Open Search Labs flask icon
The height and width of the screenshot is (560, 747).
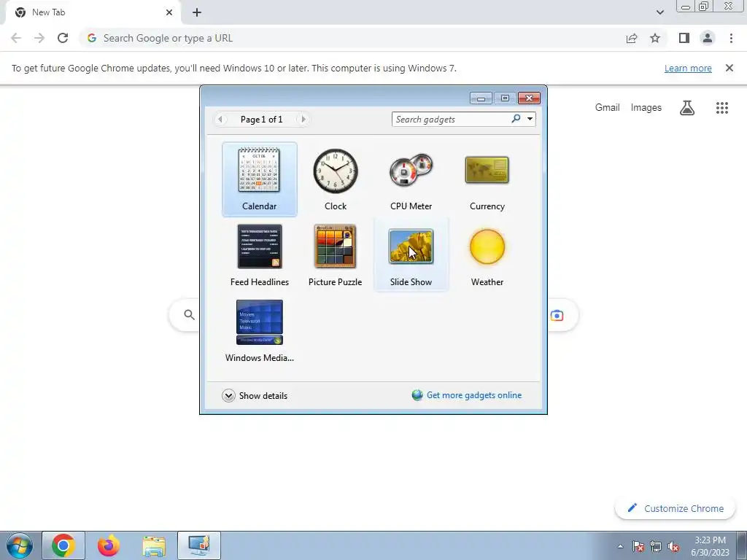687,108
